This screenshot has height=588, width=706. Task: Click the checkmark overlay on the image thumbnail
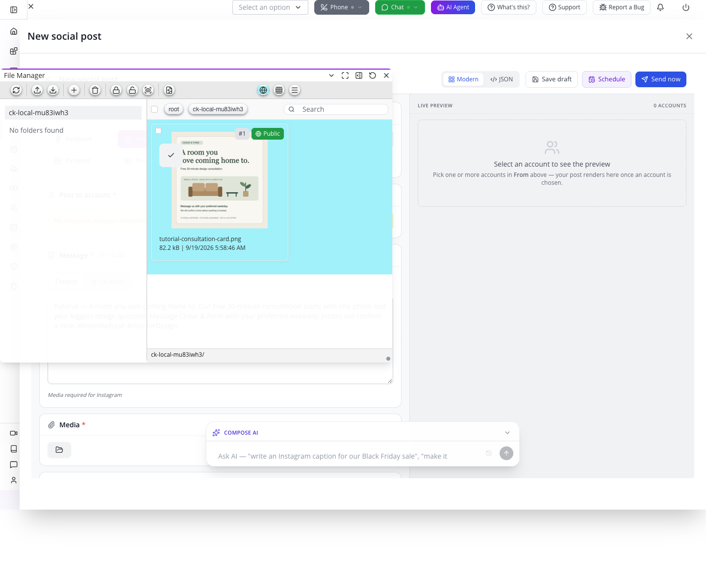[171, 155]
